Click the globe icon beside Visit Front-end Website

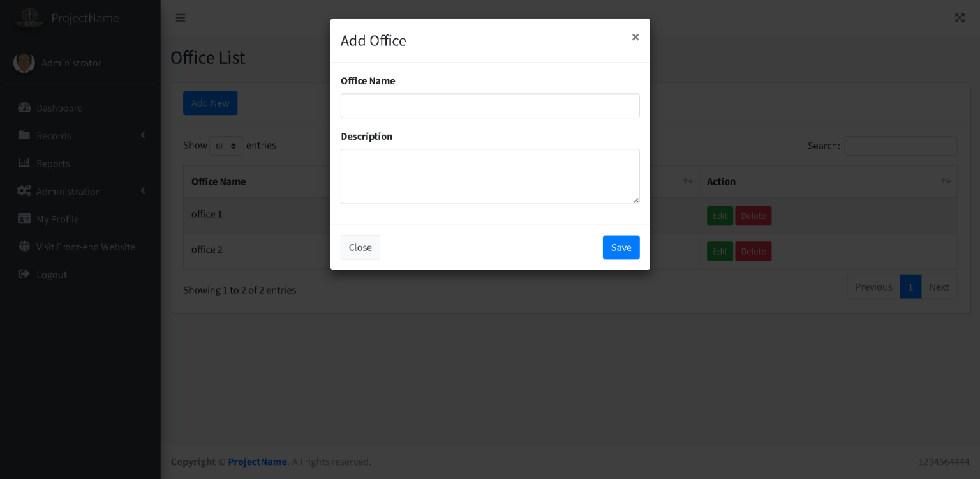(24, 247)
